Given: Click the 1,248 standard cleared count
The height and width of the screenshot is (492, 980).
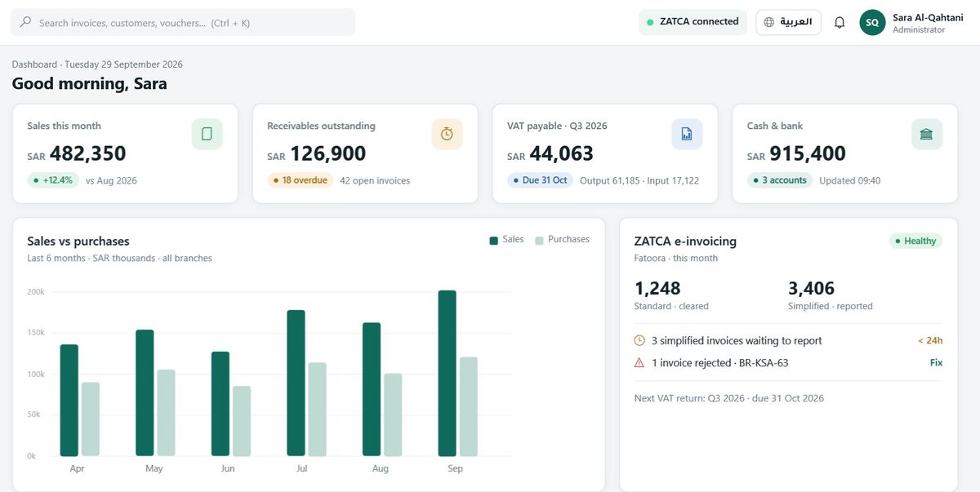Looking at the screenshot, I should click(x=657, y=288).
